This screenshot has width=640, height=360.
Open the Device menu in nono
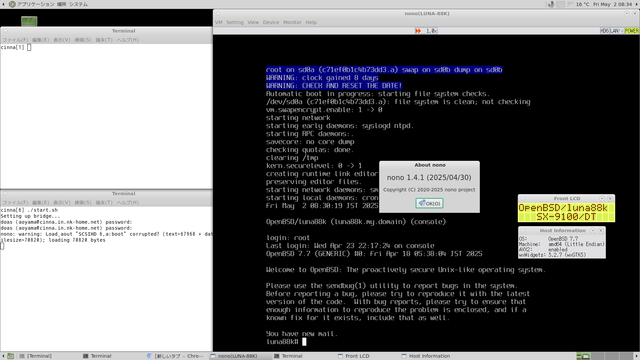pos(271,22)
